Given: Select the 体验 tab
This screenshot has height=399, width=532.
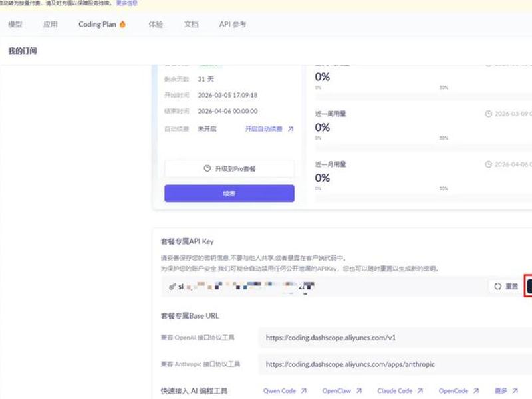Looking at the screenshot, I should 156,25.
